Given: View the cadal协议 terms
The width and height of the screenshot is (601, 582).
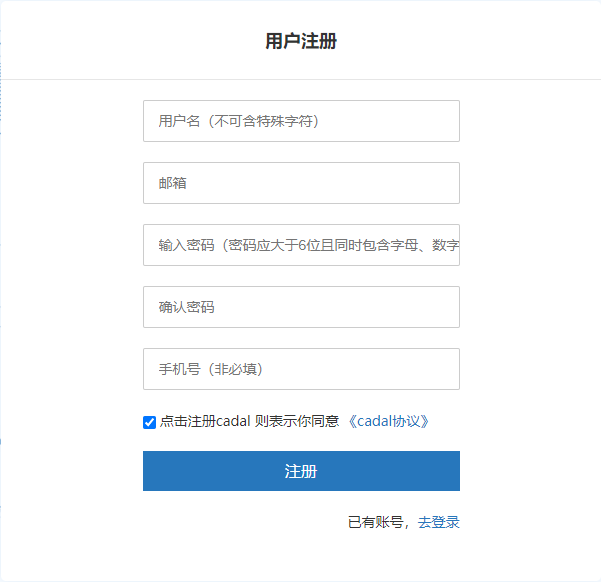Looking at the screenshot, I should click(x=389, y=421).
